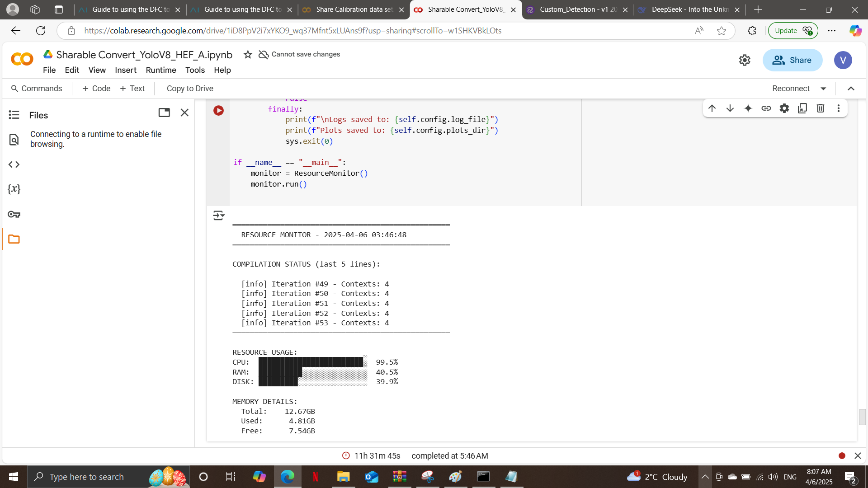Open the Secrets key icon
868x488 pixels.
[14, 214]
